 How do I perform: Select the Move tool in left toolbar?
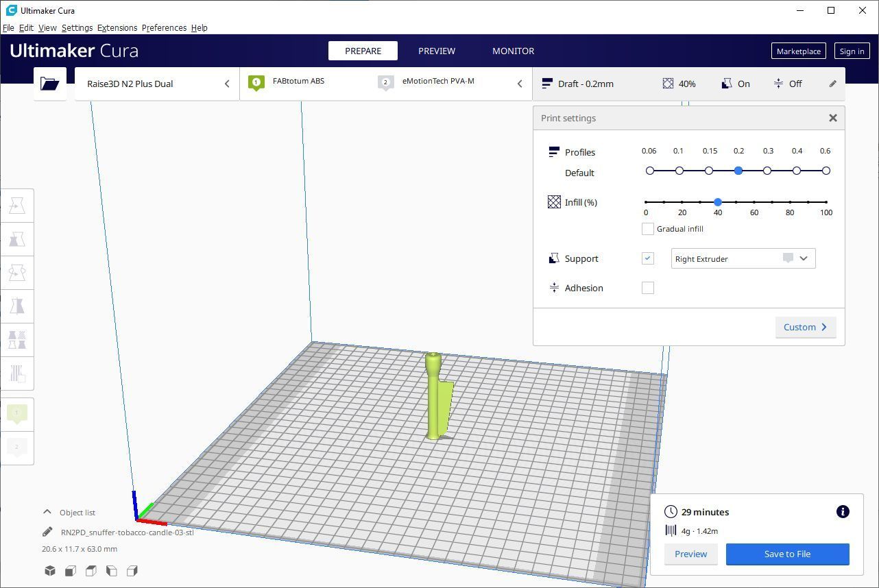(x=17, y=206)
